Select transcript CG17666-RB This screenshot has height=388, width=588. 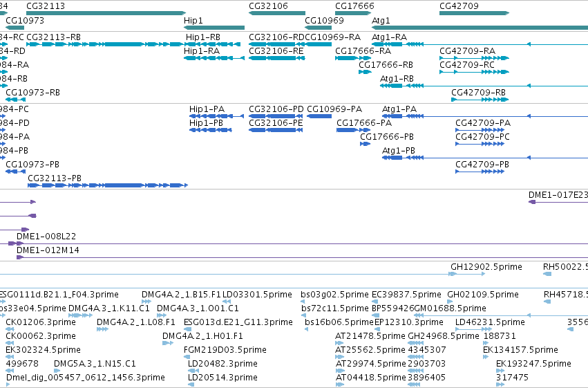[365, 72]
